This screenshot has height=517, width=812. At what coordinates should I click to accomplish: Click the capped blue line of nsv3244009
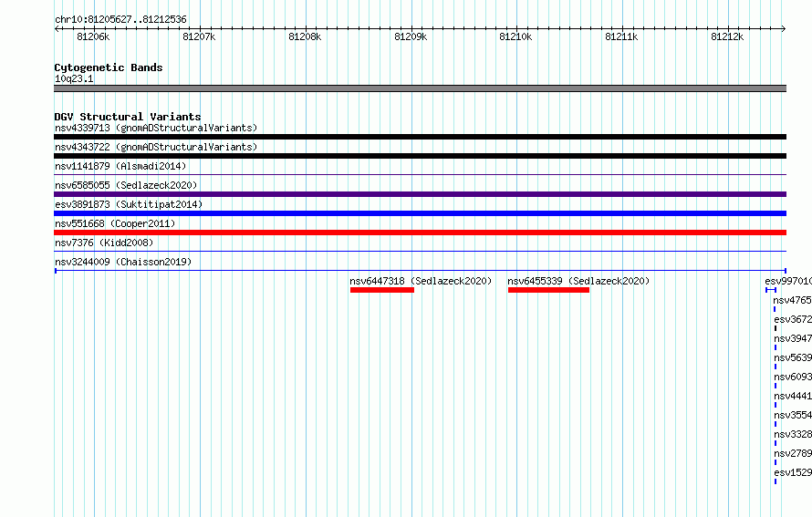[x=420, y=271]
